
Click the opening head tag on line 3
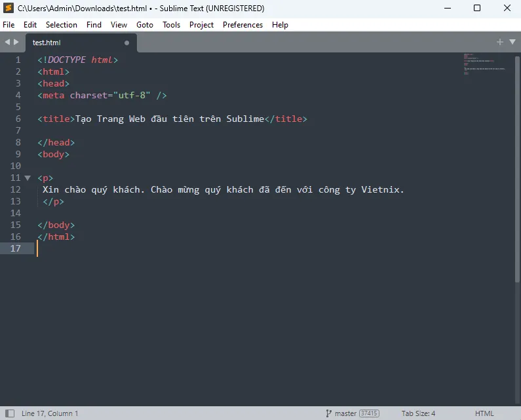(x=54, y=83)
